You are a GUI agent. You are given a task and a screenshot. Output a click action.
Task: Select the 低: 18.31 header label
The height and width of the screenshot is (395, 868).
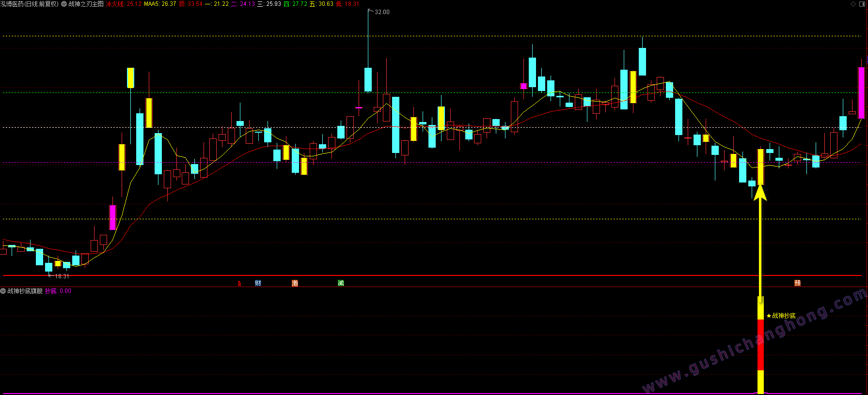[347, 4]
